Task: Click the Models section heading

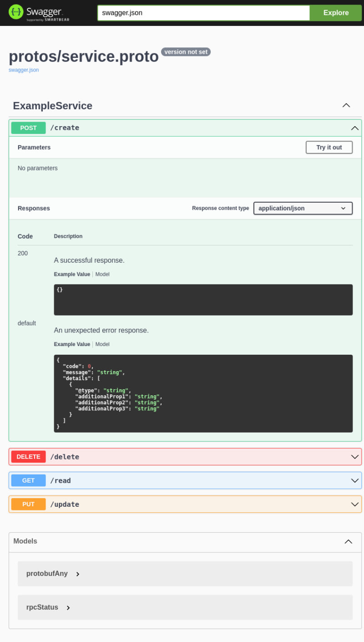Action: point(25,541)
